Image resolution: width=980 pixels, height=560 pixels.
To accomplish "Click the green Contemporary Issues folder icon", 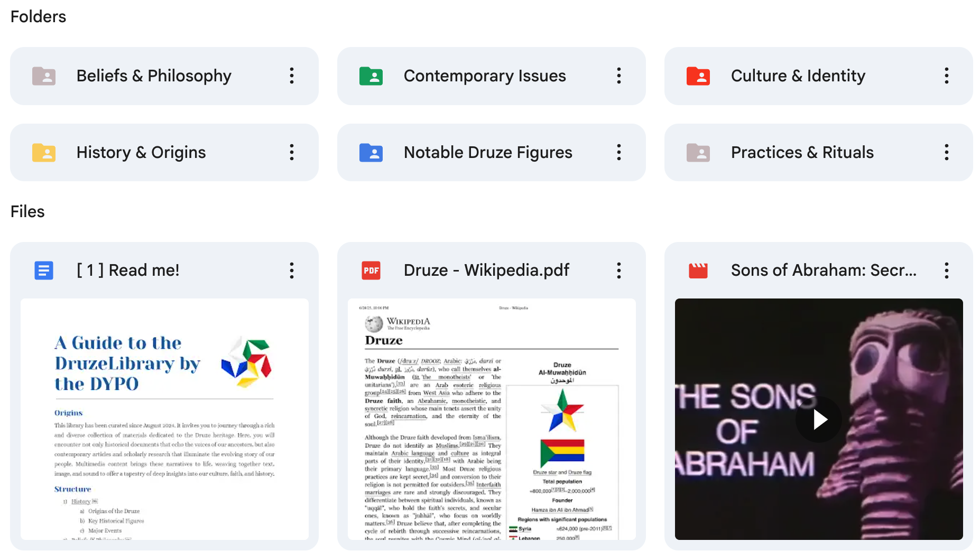I will [371, 76].
